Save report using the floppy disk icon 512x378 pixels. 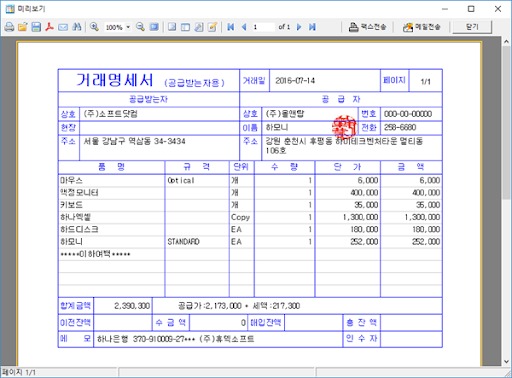36,27
